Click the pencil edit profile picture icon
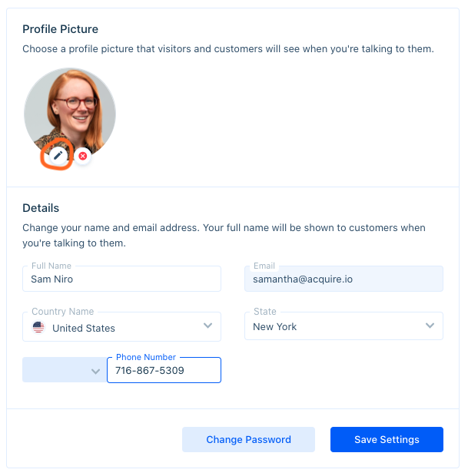The image size is (468, 476). (x=58, y=156)
